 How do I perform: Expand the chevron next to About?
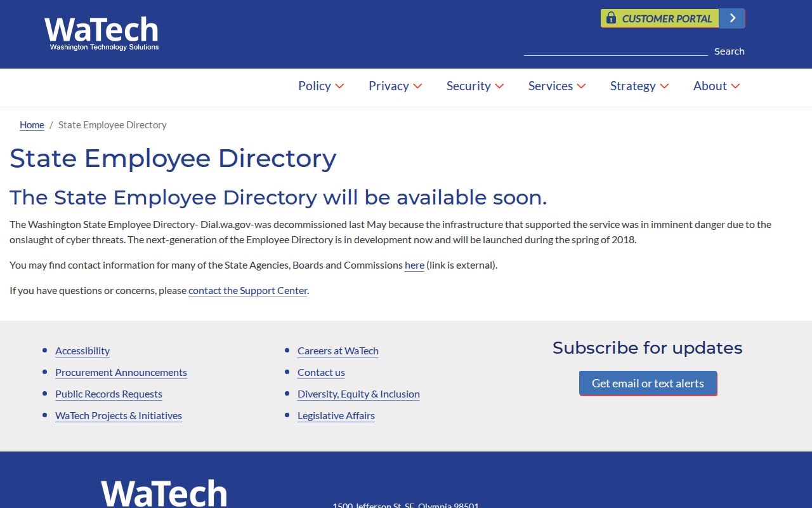[x=735, y=86]
